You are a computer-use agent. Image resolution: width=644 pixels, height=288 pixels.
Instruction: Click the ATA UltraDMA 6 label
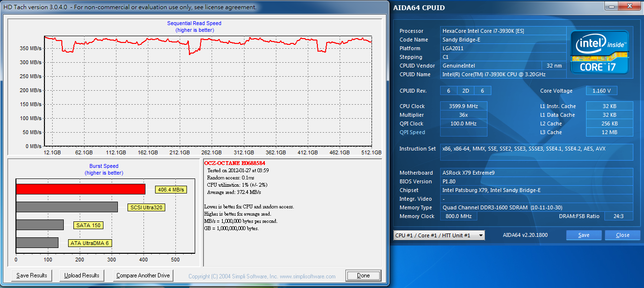click(90, 243)
